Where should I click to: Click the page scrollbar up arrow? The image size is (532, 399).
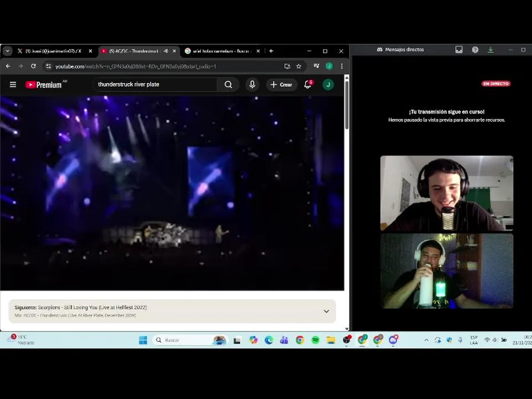coord(347,78)
